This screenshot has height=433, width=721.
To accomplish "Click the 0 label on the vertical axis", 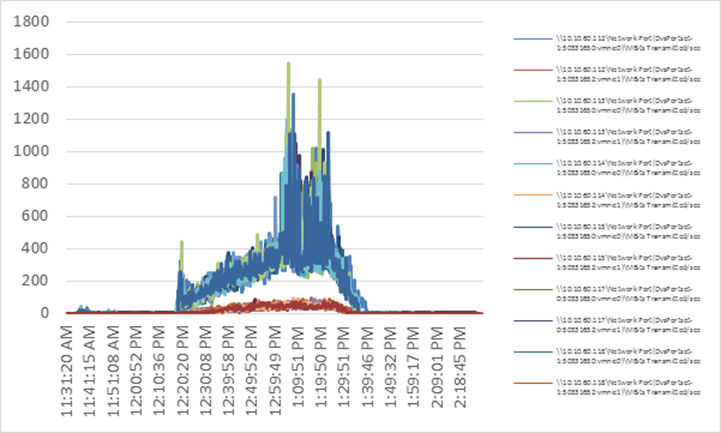I will (45, 313).
